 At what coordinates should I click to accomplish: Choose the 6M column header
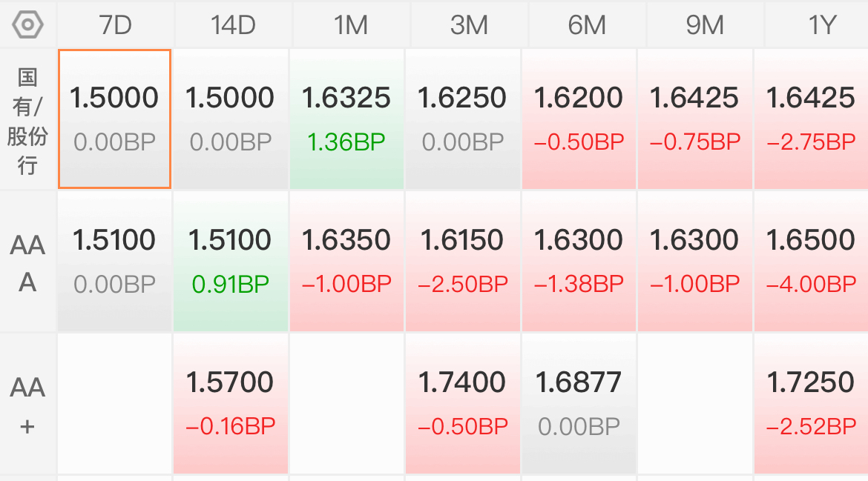(588, 25)
